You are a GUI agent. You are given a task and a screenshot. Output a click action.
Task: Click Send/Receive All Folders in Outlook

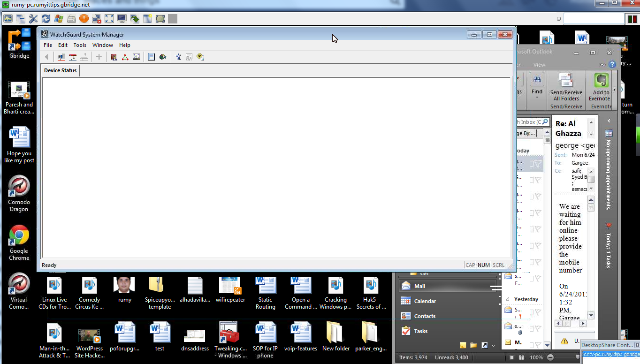(x=566, y=87)
